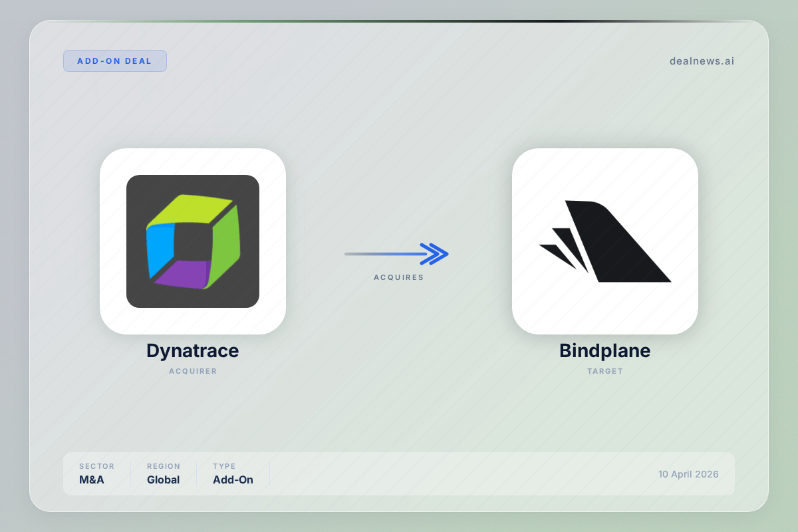Click the blue face of Dynatrace cube
Image resolution: width=798 pixels, height=532 pixels.
[x=160, y=247]
